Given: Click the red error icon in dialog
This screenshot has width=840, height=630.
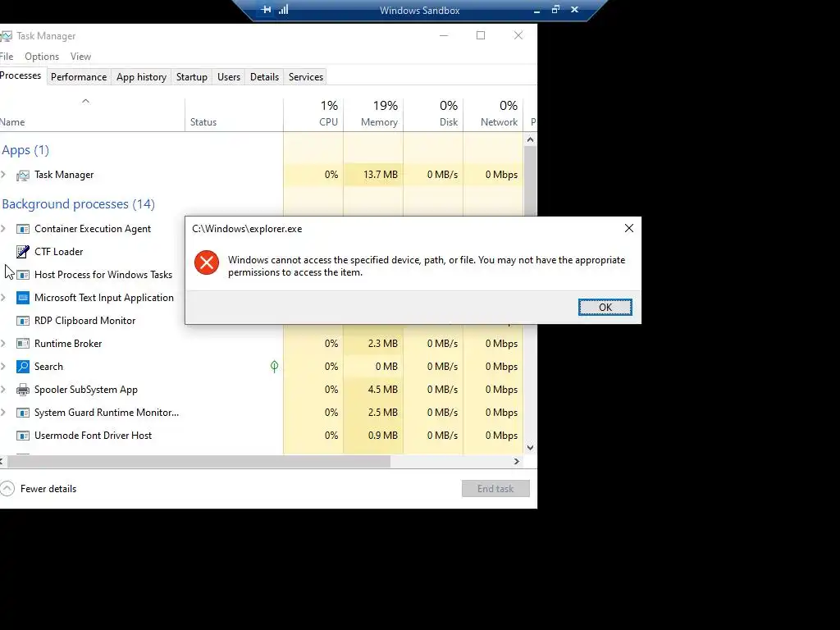Looking at the screenshot, I should pyautogui.click(x=207, y=262).
